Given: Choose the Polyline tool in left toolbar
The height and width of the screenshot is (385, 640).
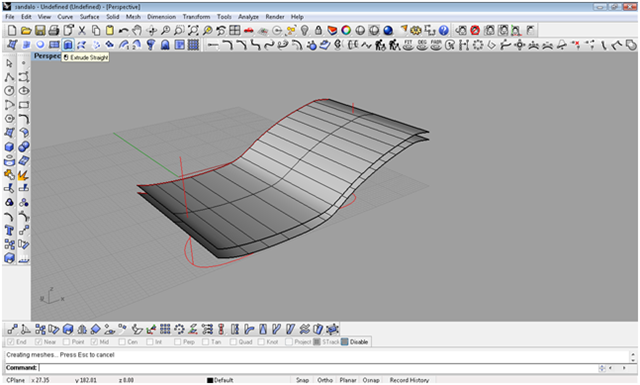Looking at the screenshot, I should coord(9,77).
